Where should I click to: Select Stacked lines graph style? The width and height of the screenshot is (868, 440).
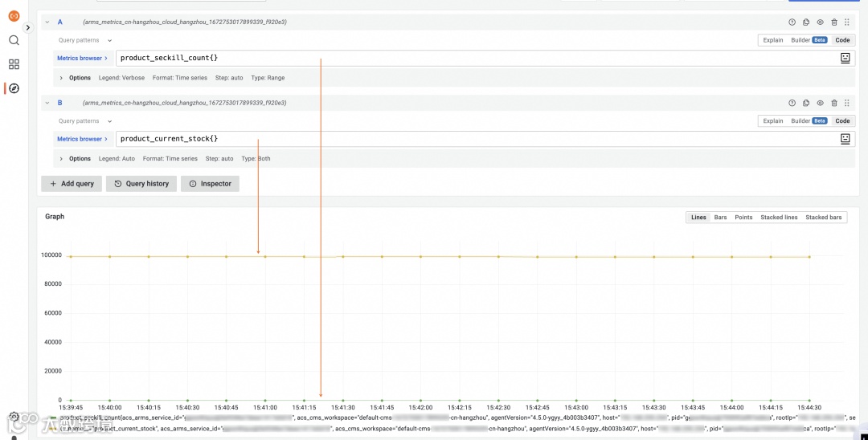[779, 218]
